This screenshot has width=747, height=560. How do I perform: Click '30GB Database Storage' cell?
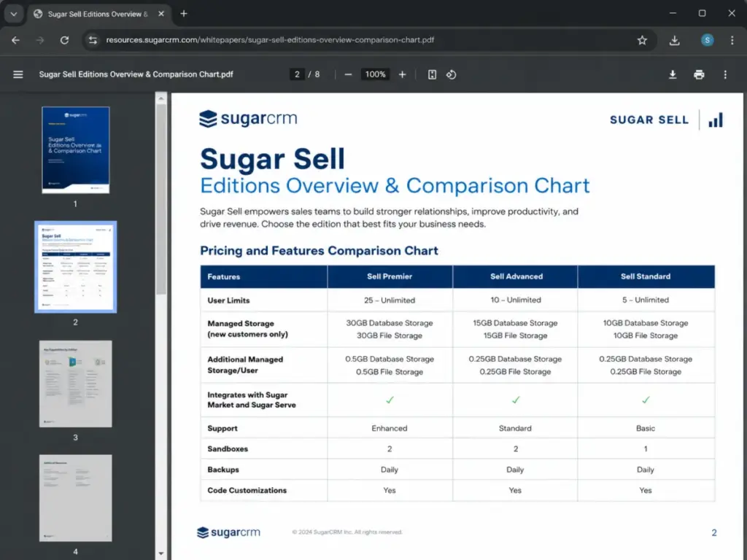(390, 323)
